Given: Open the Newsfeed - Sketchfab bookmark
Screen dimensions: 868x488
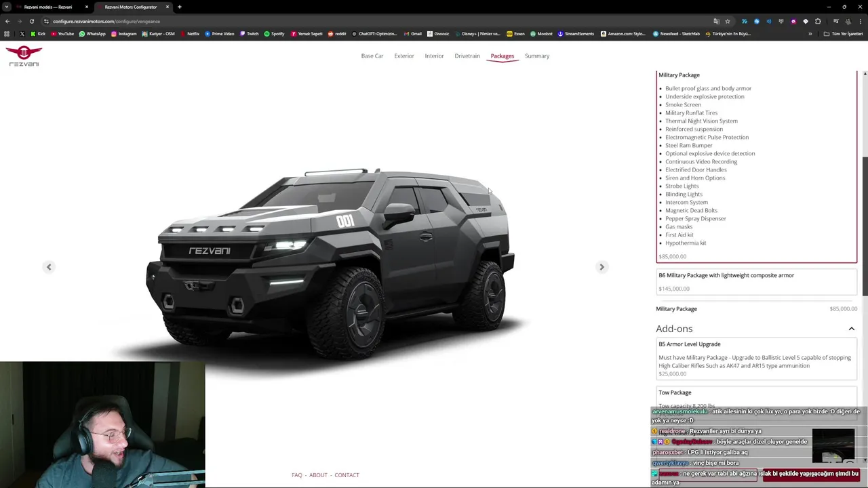Looking at the screenshot, I should (676, 34).
